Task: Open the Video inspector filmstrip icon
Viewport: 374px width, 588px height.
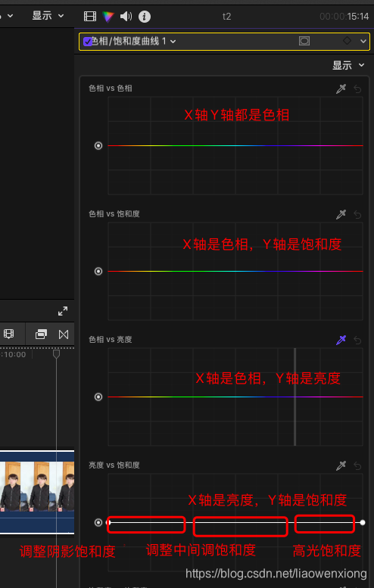Action: (x=90, y=16)
